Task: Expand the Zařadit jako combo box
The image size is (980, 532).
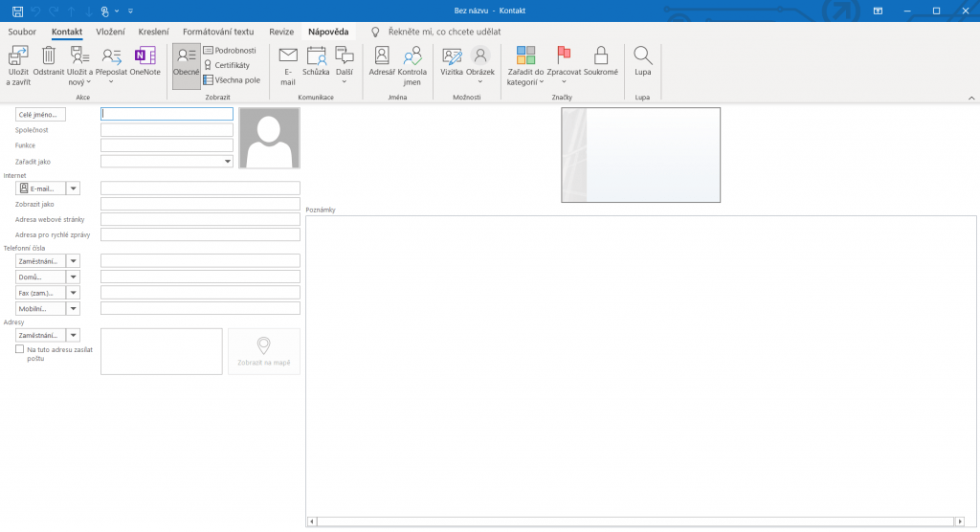Action: tap(228, 162)
